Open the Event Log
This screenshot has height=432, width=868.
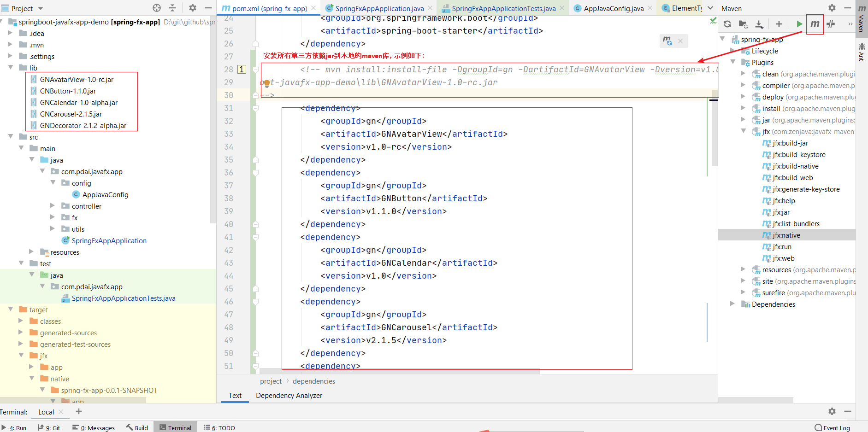(x=832, y=428)
